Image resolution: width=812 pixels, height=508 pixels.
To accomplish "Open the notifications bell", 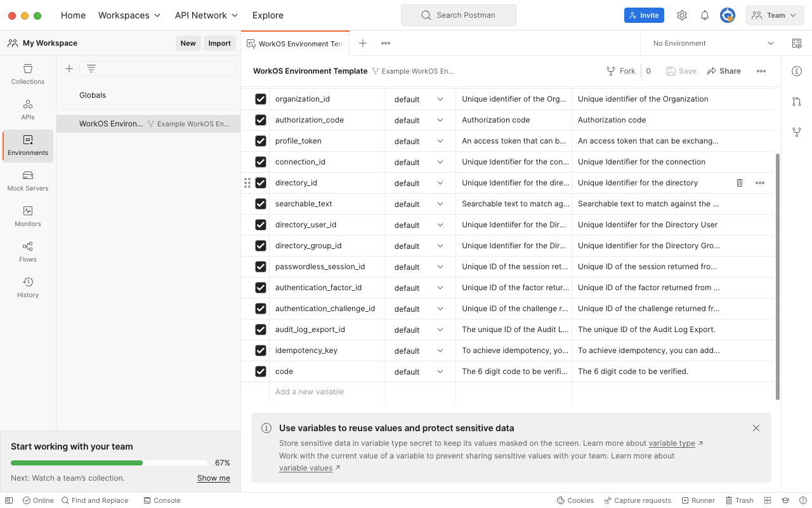I will [705, 15].
